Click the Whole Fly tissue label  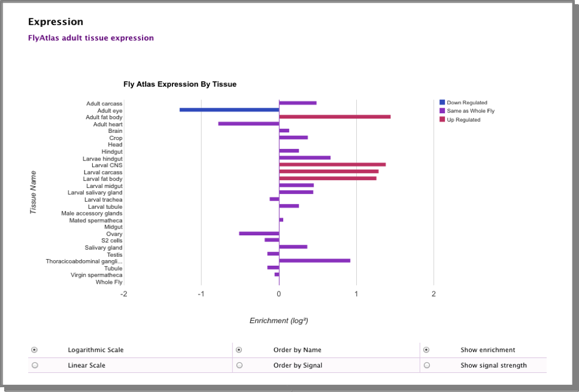coord(109,282)
